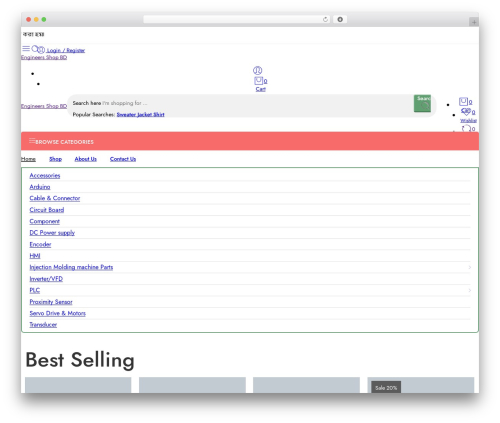Click the browser reload icon in address bar
The image size is (500, 423).
(325, 19)
